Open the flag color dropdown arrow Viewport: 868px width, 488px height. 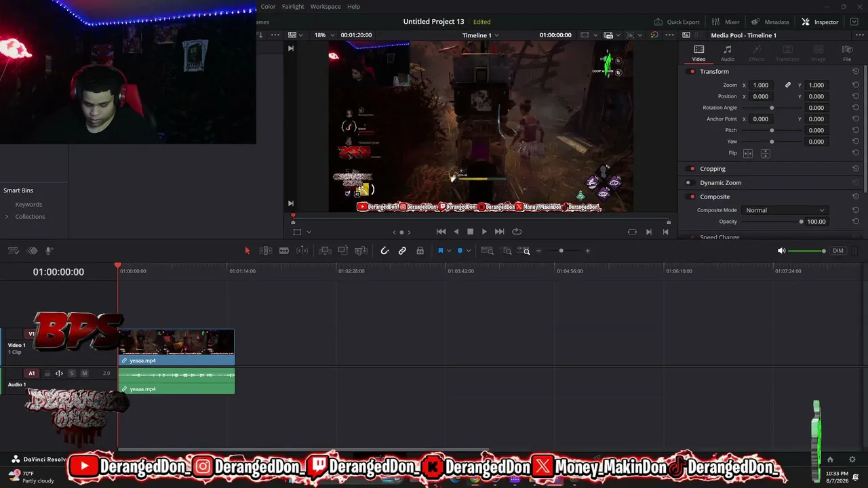(x=448, y=251)
